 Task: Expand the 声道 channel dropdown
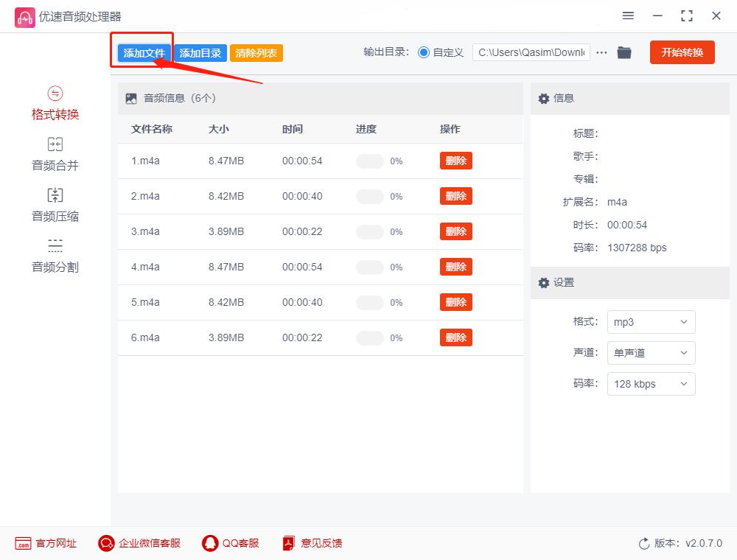(651, 353)
